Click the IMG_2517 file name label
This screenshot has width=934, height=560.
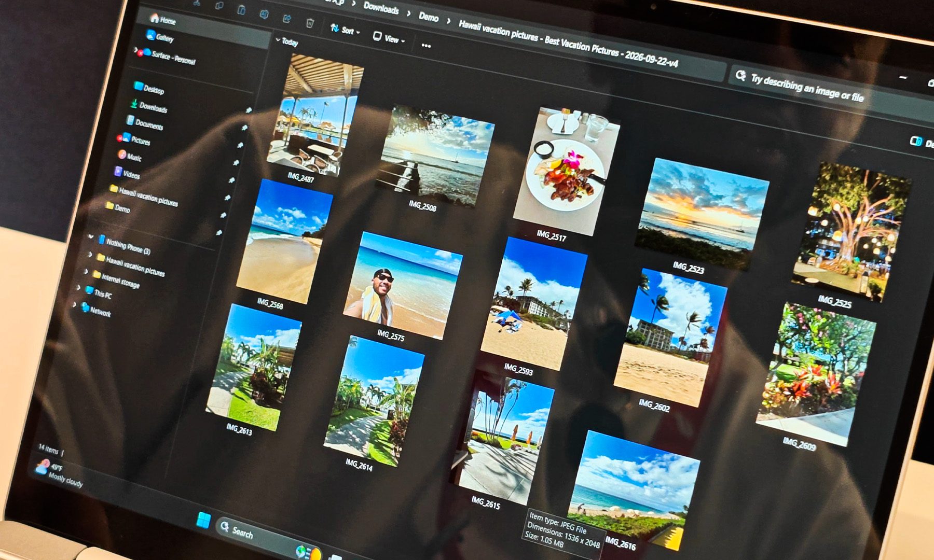click(551, 236)
